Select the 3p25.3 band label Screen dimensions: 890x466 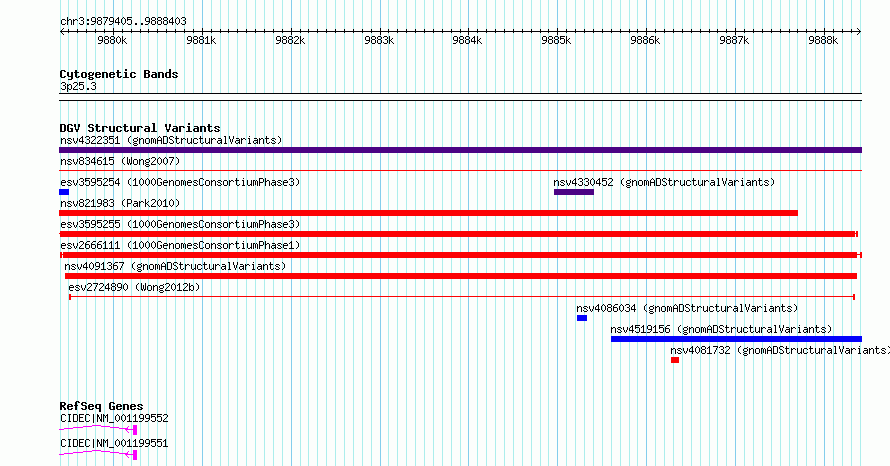coord(78,86)
